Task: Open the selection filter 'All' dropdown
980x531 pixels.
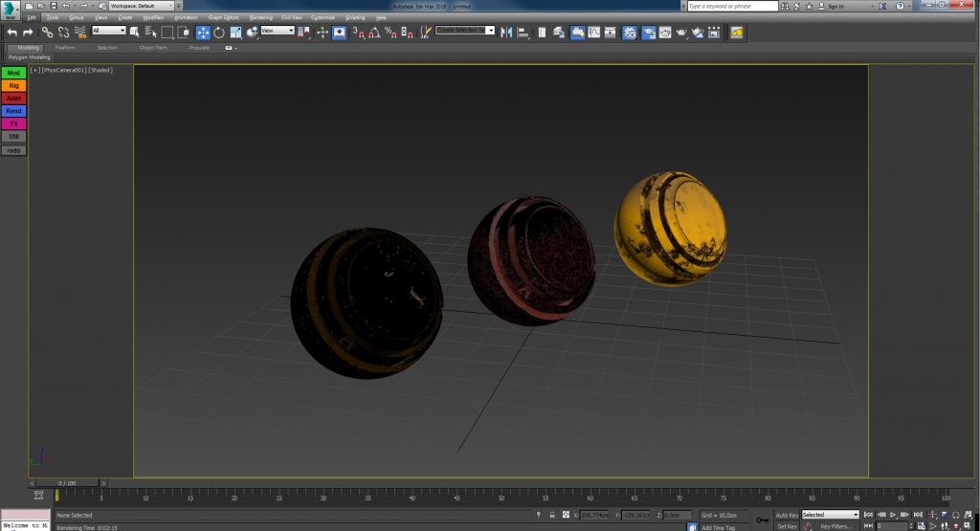Action: pos(109,30)
